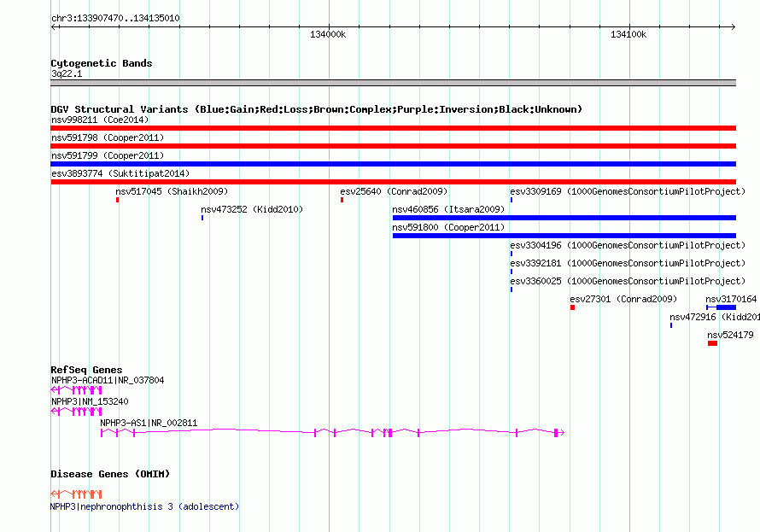Select the nsv517045 (Shaikh2009) red marker
Screen dimensions: 760x532
(x=117, y=200)
